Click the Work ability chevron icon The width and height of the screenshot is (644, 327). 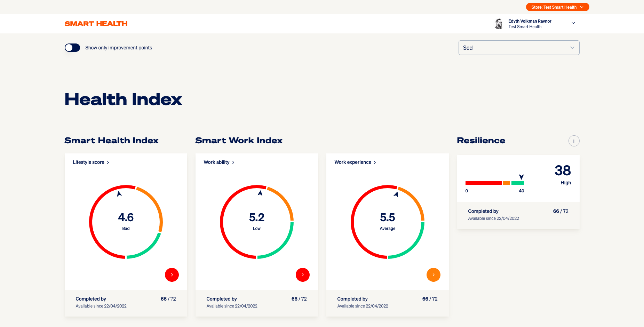233,162
